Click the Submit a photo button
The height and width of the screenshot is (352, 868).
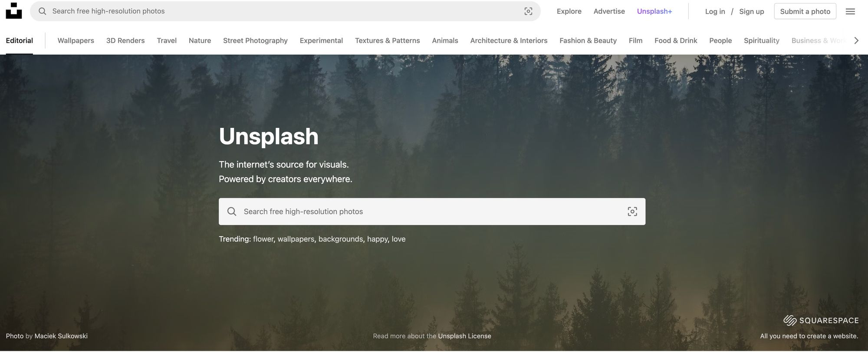[805, 11]
